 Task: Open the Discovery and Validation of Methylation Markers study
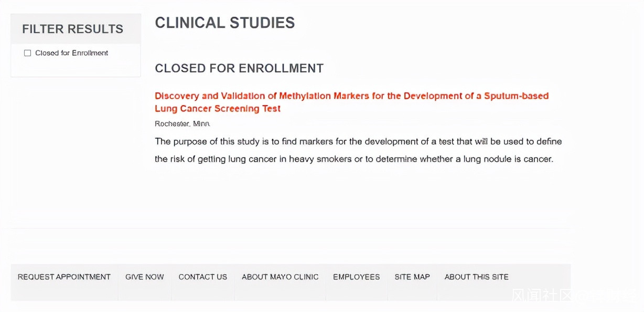351,96
